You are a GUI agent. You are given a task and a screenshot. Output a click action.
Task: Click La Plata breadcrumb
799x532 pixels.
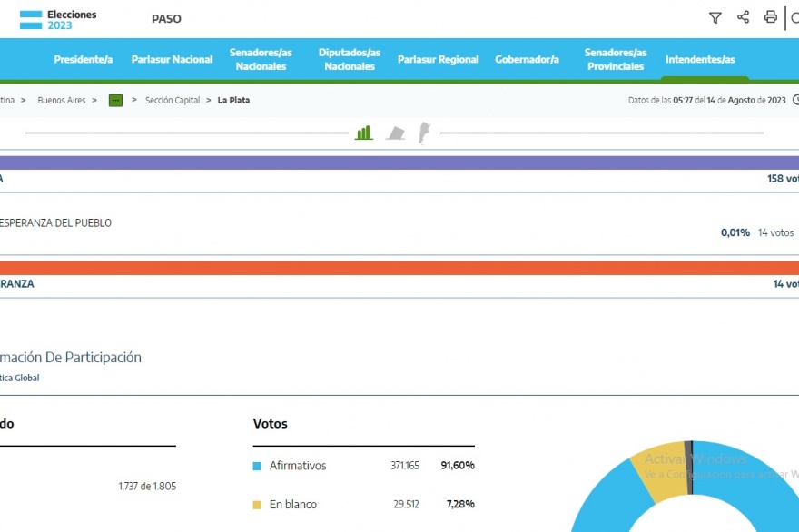click(x=233, y=101)
